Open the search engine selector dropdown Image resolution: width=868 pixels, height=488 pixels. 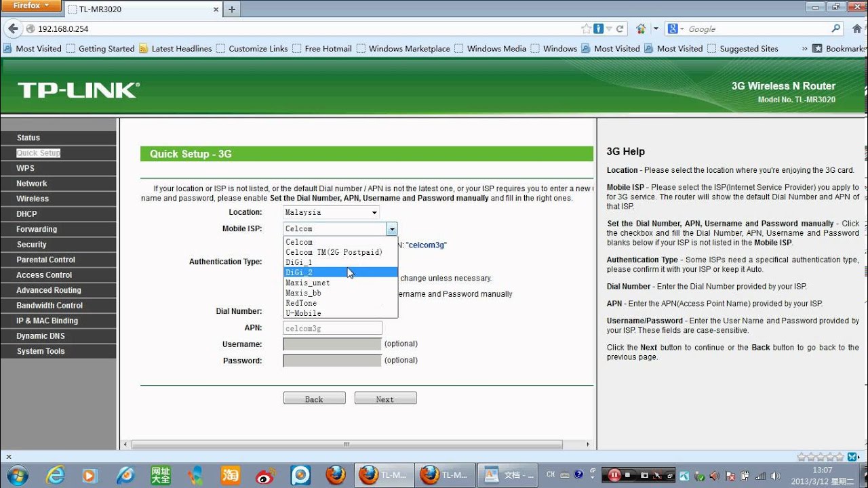tap(677, 29)
